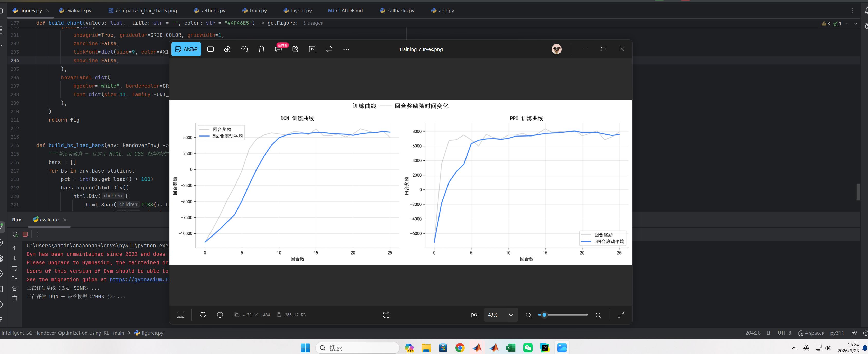Print the Run console output
The image size is (868, 354).
pyautogui.click(x=14, y=288)
